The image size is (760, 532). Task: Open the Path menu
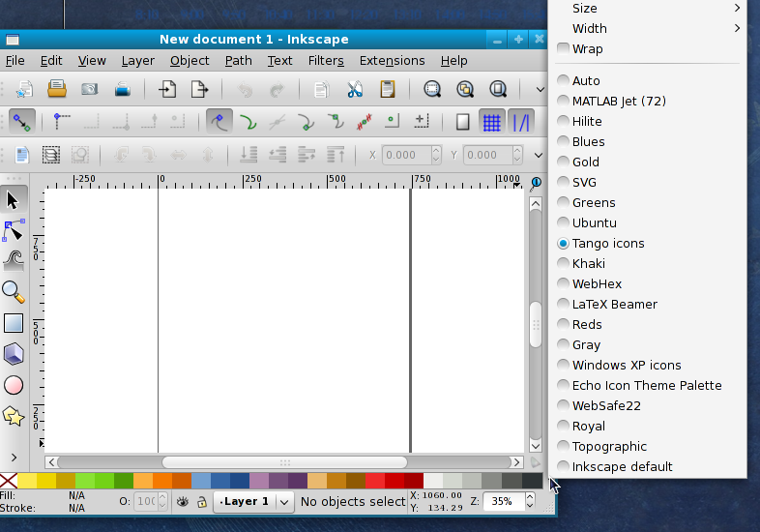pyautogui.click(x=239, y=61)
